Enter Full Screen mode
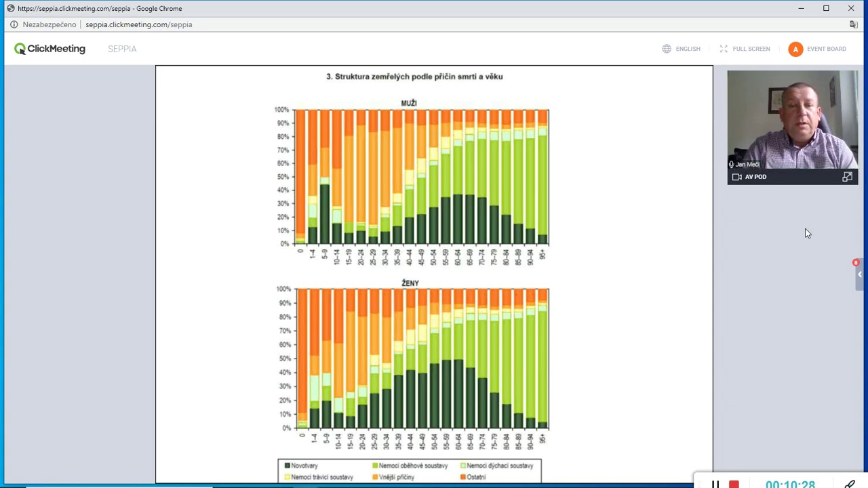868x488 pixels. tap(745, 49)
